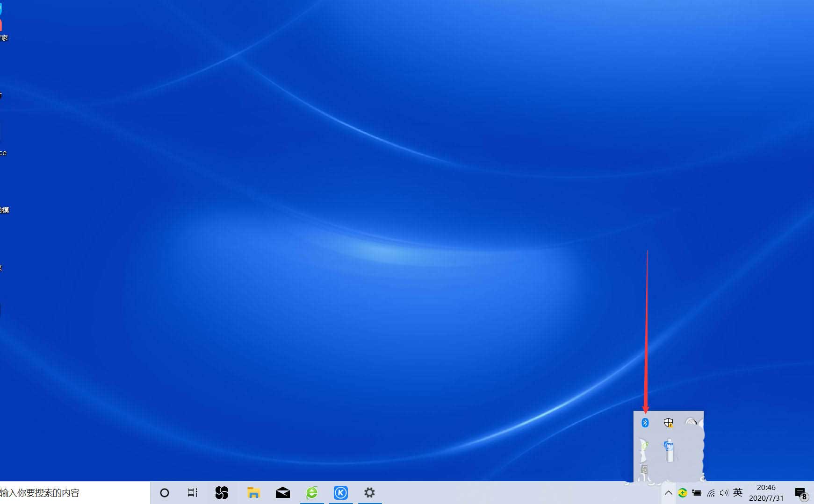Collapse the hidden icons tray popup via chevron
814x504 pixels.
669,493
